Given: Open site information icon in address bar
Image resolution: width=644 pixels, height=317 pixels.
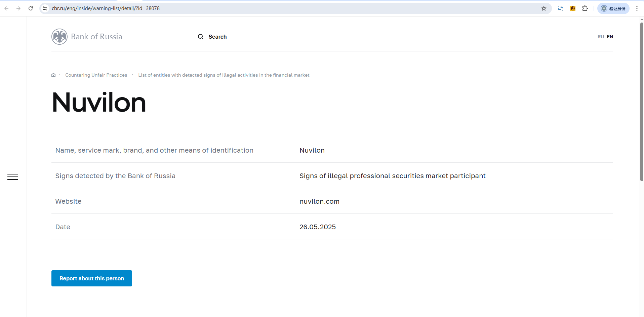Looking at the screenshot, I should tap(45, 8).
